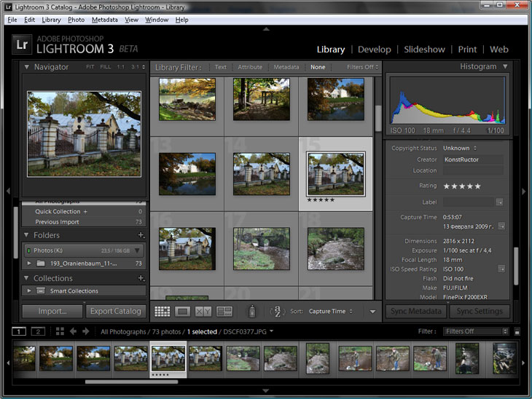Switch to the Develop module
This screenshot has height=399, width=532.
tap(375, 50)
